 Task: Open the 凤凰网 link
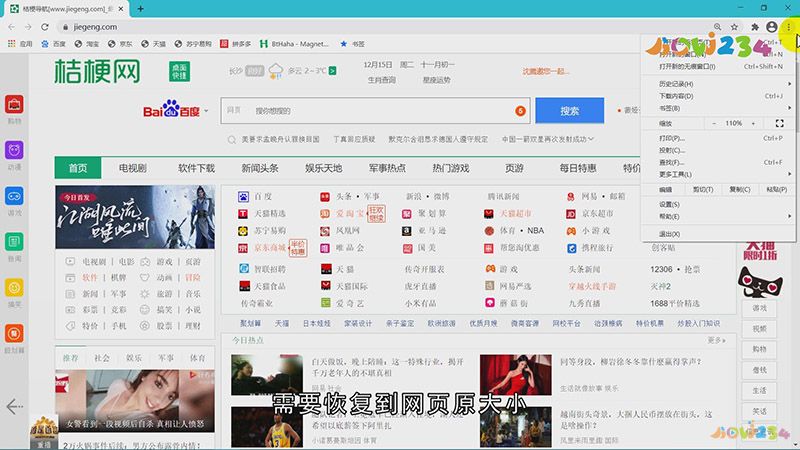click(347, 231)
